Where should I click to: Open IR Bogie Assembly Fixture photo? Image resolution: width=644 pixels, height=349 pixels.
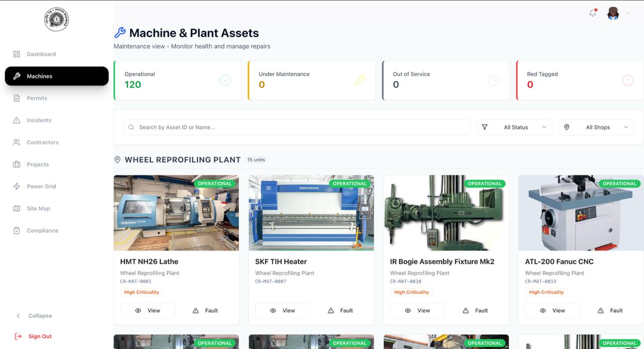(x=446, y=213)
